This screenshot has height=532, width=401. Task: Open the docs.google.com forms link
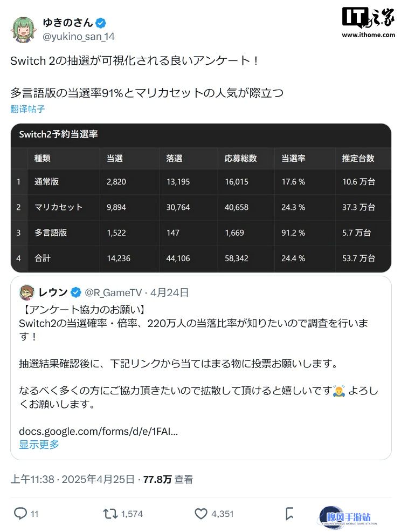[98, 431]
